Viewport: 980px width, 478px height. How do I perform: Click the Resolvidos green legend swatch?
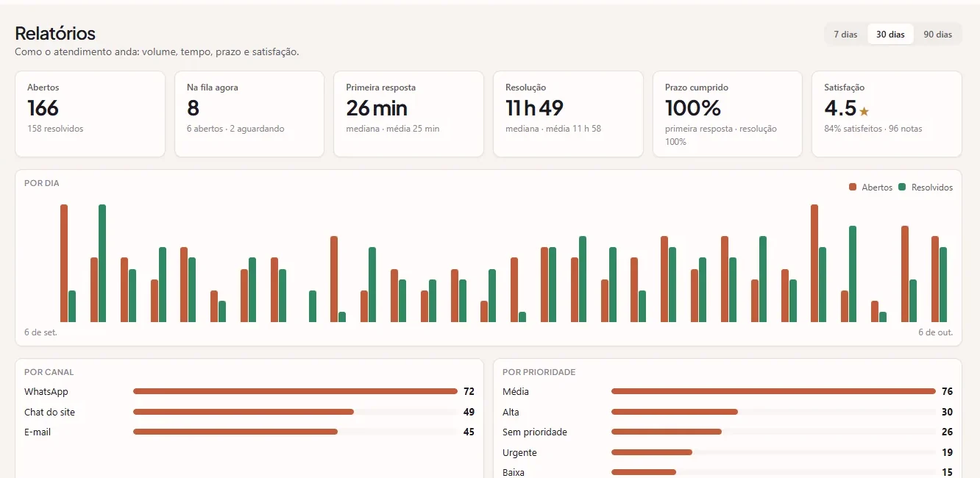tap(902, 188)
